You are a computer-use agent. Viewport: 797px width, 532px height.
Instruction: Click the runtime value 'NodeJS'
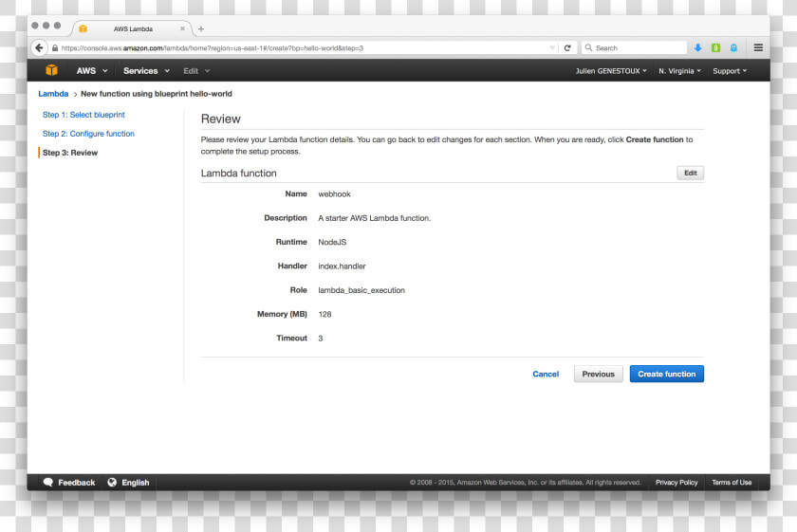[332, 243]
